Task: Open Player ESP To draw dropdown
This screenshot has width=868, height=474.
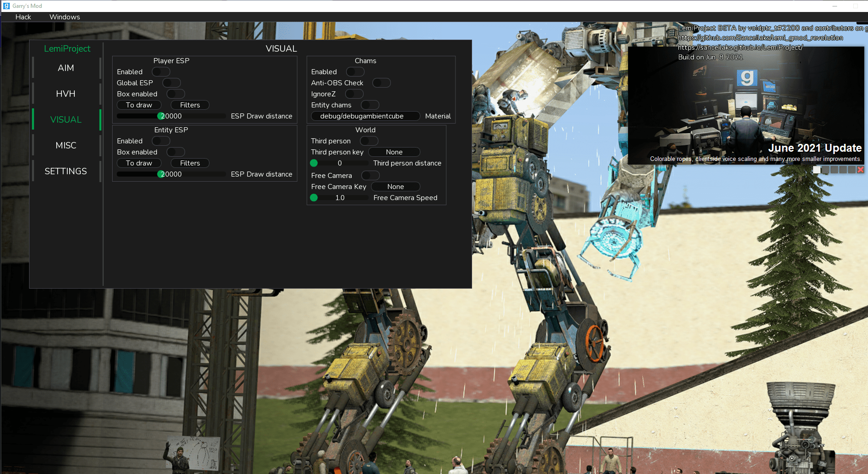Action: click(x=139, y=105)
